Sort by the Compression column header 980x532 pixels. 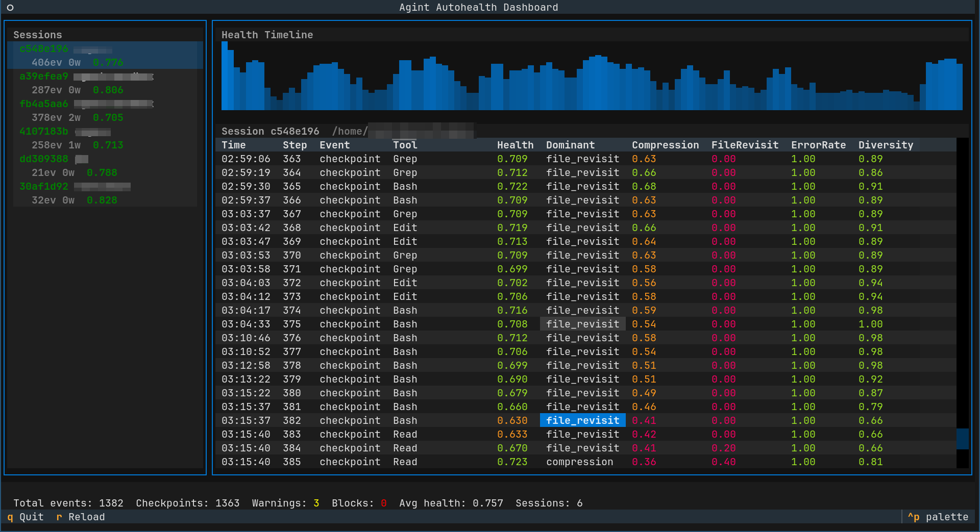tap(665, 145)
